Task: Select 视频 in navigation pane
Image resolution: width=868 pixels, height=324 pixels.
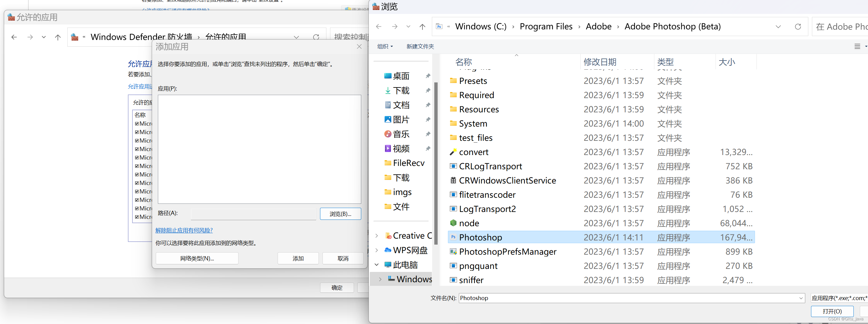Action: (x=401, y=149)
